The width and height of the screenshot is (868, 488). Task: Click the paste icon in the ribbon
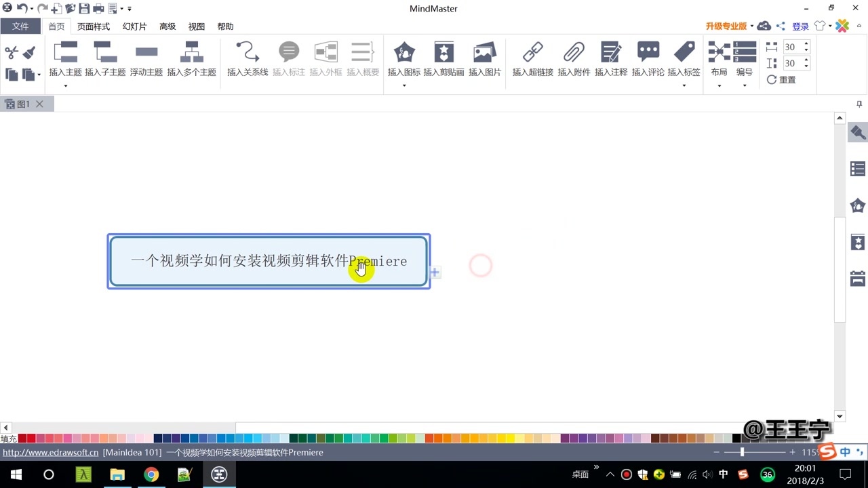click(28, 75)
